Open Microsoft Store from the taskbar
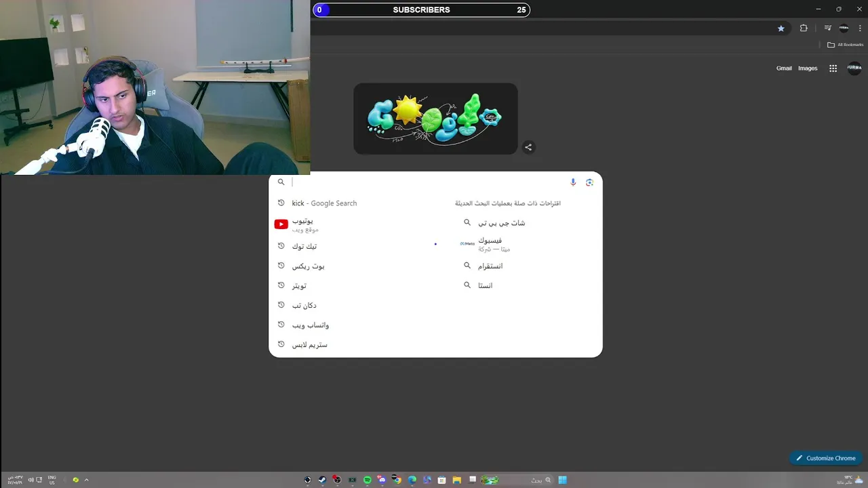Viewport: 868px width, 488px height. (x=441, y=480)
